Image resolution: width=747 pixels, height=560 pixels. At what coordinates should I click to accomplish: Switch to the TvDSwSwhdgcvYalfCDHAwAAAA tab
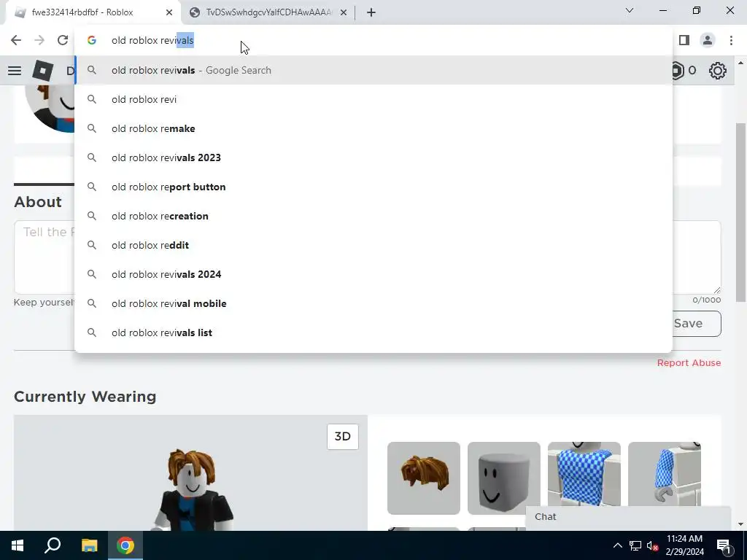(x=268, y=12)
